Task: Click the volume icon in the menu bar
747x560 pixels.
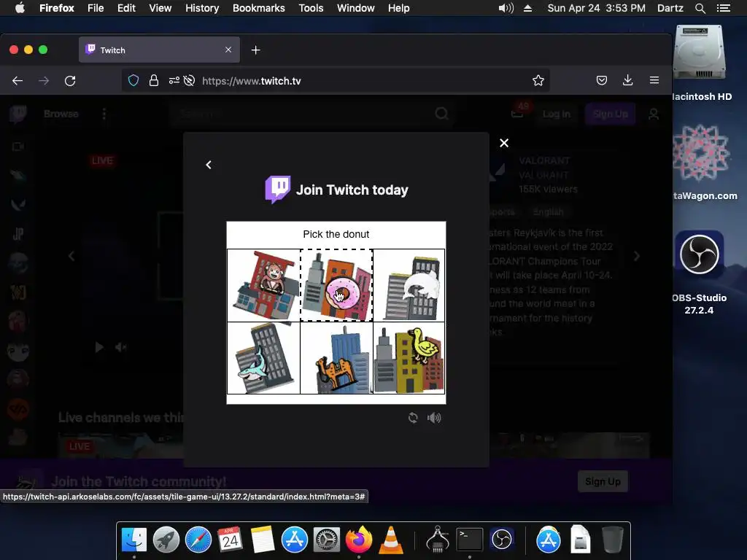Action: 506,8
